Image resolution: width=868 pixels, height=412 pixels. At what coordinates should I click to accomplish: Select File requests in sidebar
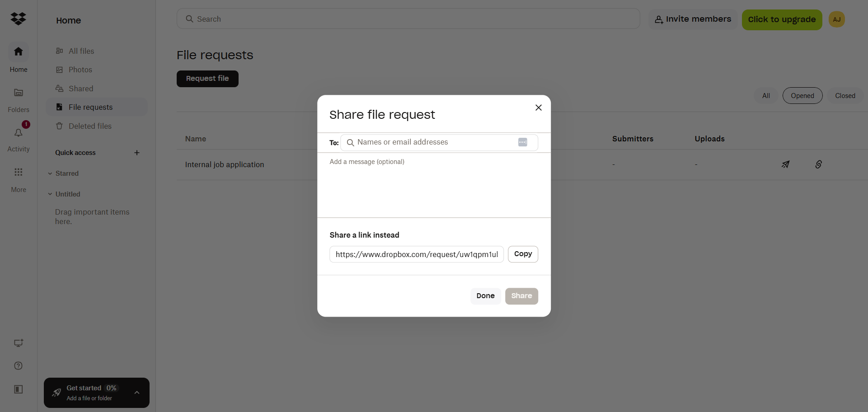[x=97, y=107]
